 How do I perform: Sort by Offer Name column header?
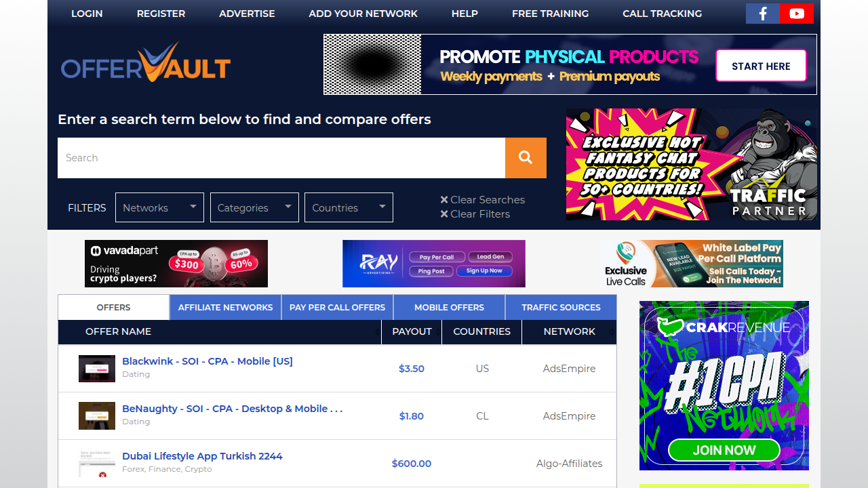point(220,331)
